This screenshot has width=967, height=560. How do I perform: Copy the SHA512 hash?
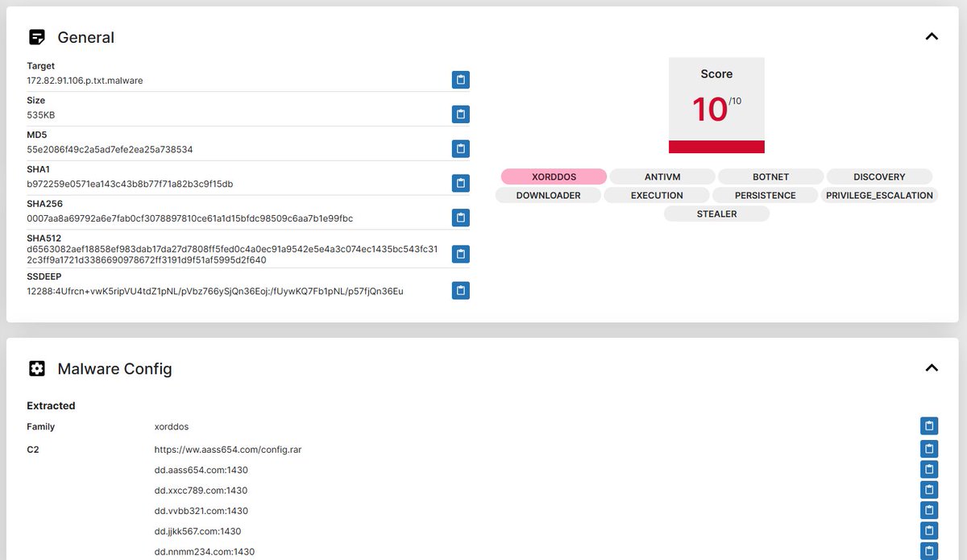tap(460, 254)
